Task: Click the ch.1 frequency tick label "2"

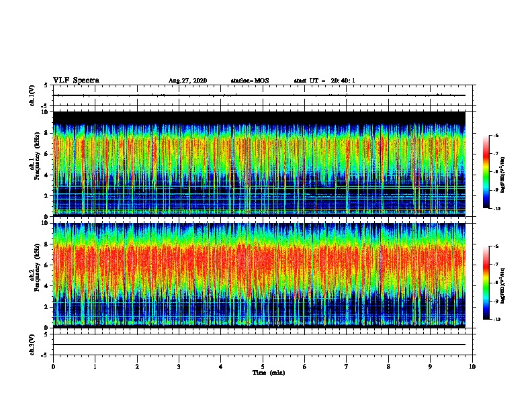Action: (x=46, y=195)
